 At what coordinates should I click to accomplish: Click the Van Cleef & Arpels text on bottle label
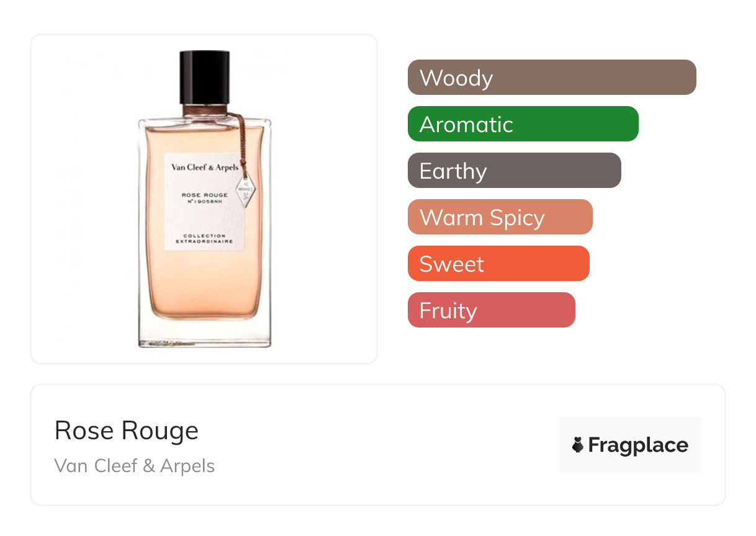coord(205,166)
